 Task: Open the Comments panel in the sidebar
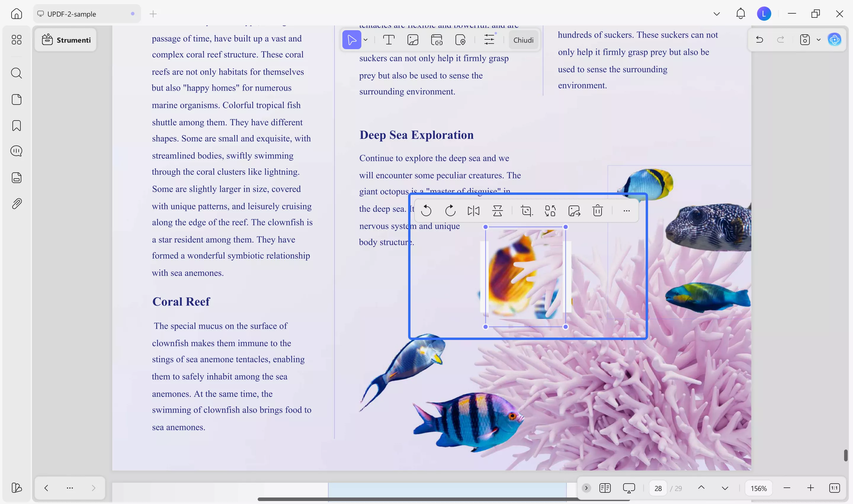pyautogui.click(x=16, y=151)
